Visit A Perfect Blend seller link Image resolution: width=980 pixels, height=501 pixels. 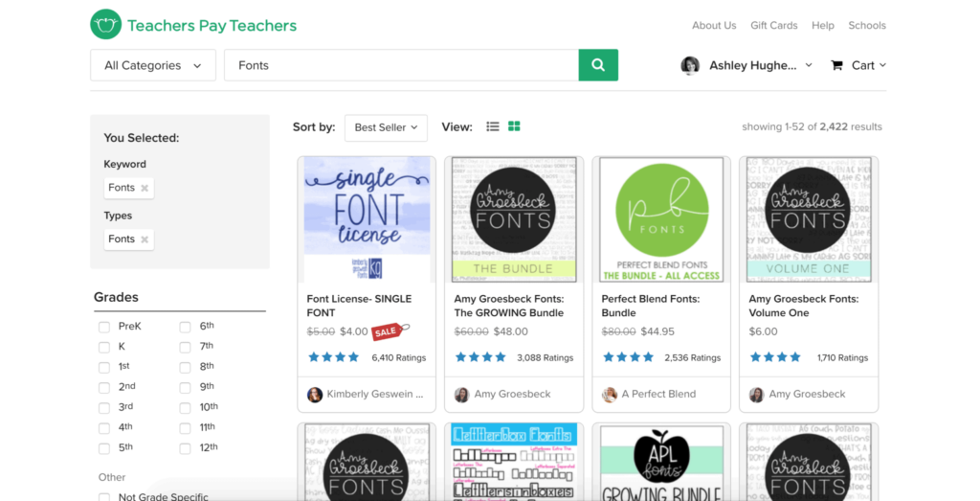pyautogui.click(x=658, y=395)
